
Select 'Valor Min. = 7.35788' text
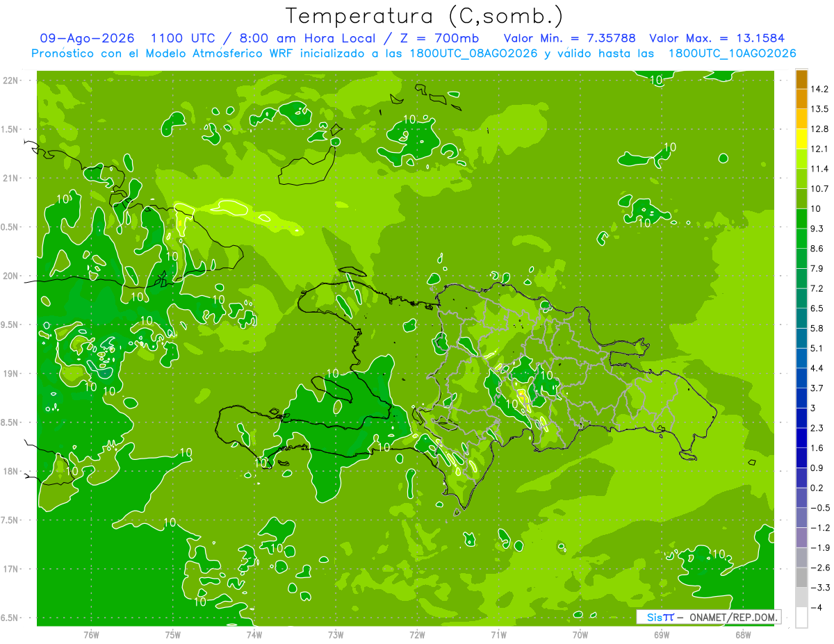pos(569,38)
